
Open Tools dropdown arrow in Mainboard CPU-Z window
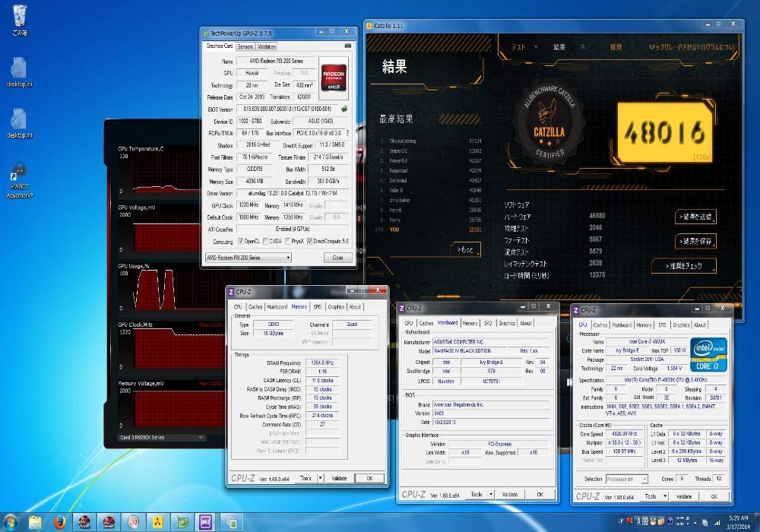click(x=491, y=494)
